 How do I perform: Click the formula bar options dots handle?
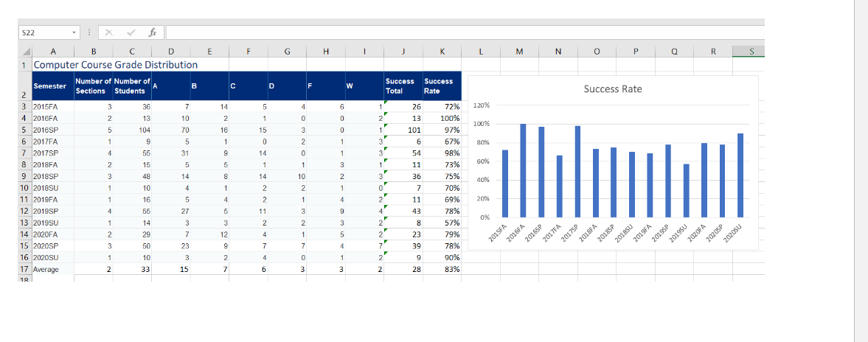[90, 32]
